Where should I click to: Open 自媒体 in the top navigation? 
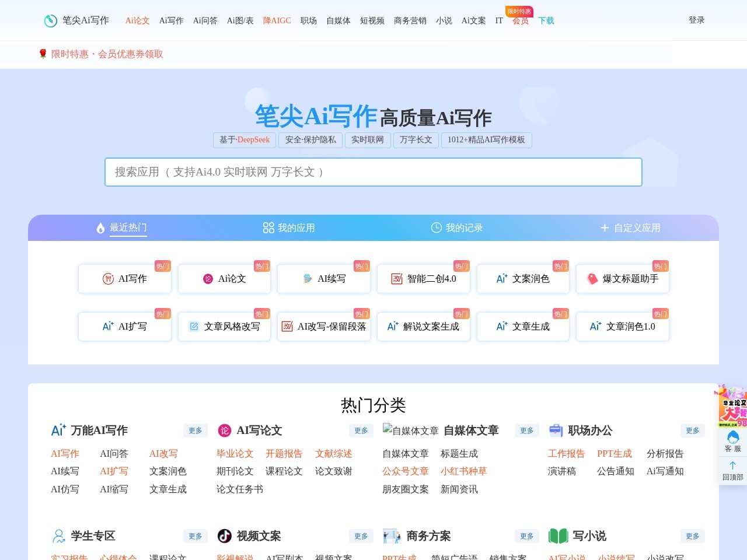[338, 20]
